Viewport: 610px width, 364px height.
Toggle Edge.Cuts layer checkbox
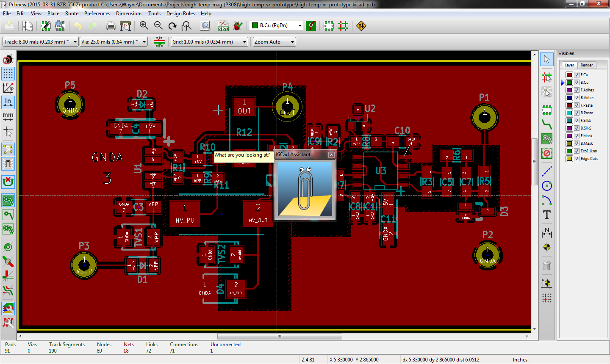point(577,159)
